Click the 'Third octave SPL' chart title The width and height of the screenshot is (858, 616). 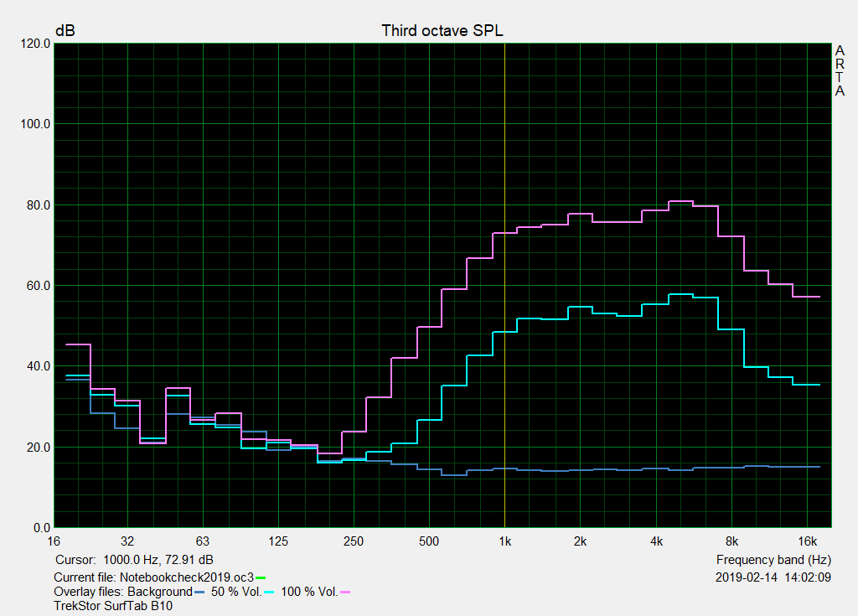442,31
